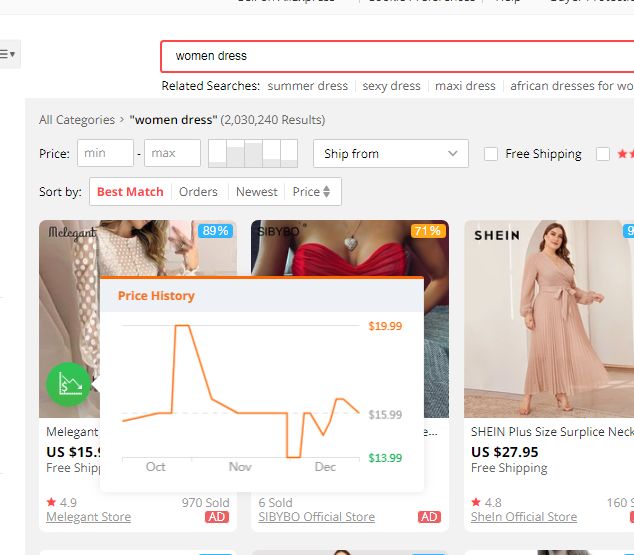
Task: Tick the star rating filter checkbox
Action: [x=603, y=154]
